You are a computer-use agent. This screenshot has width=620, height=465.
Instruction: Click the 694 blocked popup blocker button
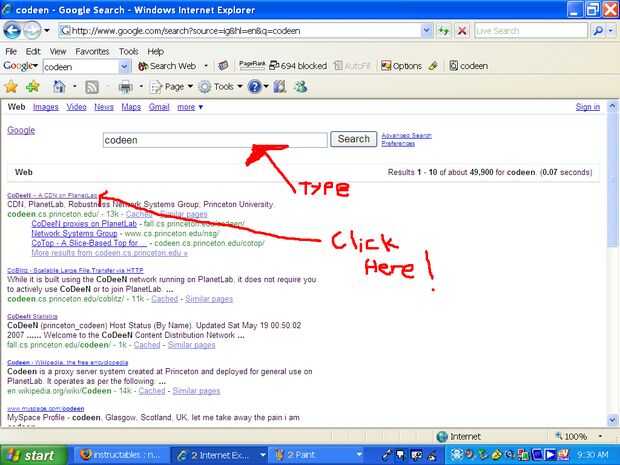(298, 66)
